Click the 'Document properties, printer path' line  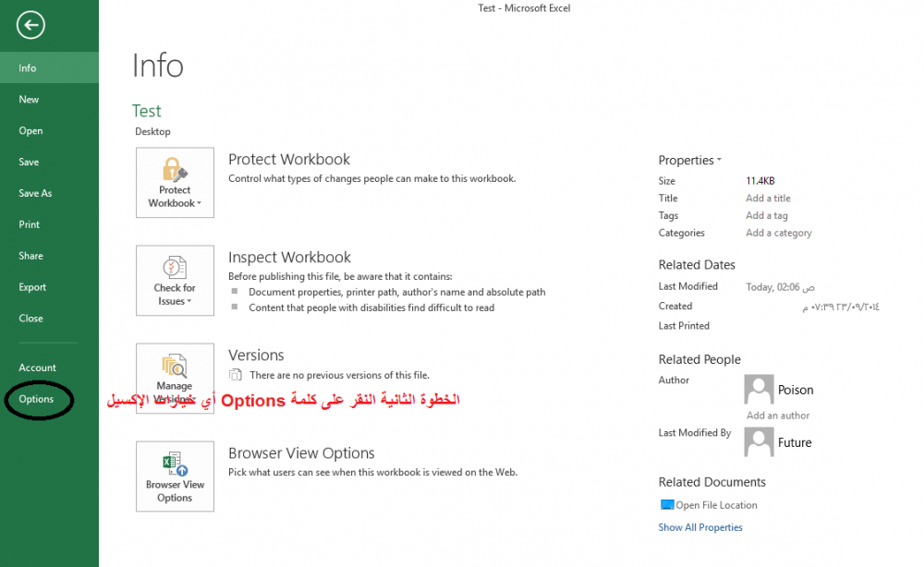pyautogui.click(x=396, y=292)
